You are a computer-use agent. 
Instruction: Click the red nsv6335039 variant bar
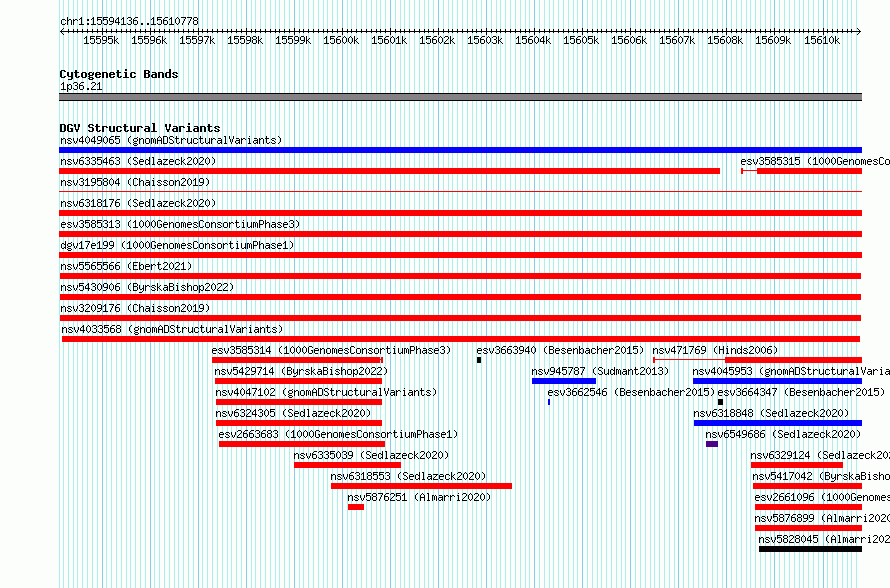tap(347, 465)
